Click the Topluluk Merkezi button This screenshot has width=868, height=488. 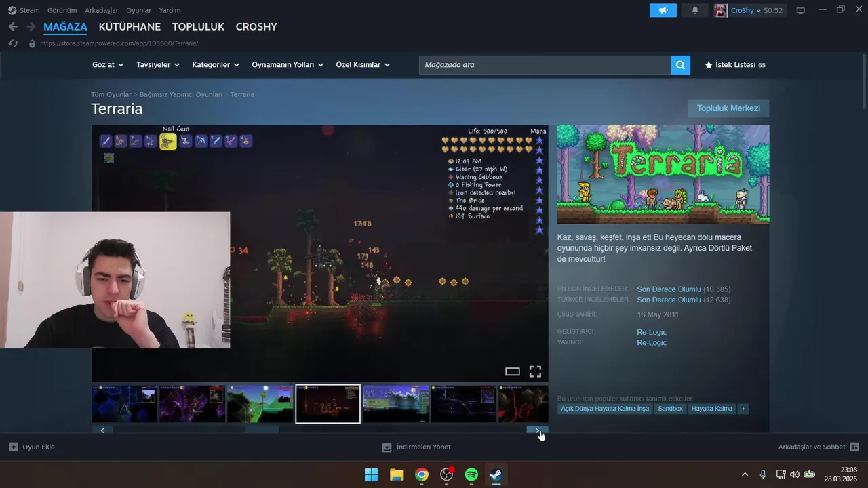[x=728, y=108]
